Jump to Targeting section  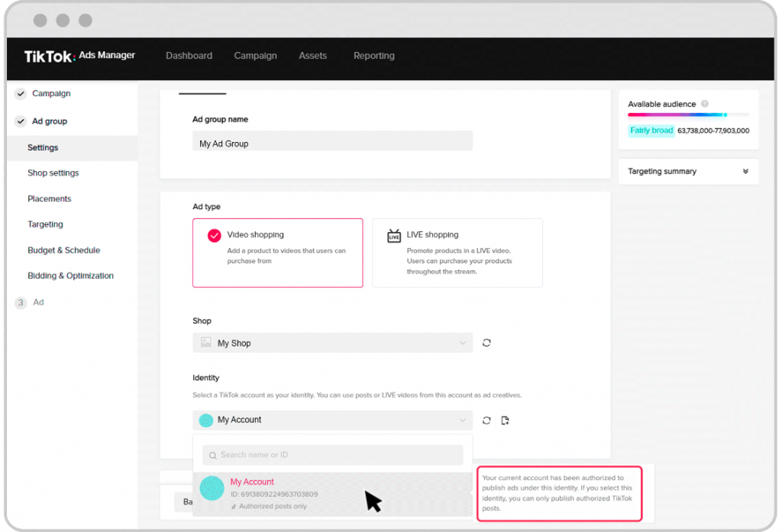point(45,224)
